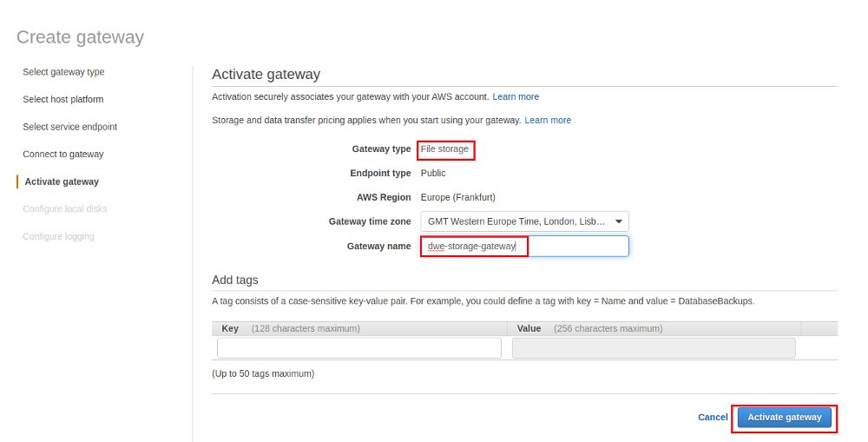Click the Europe (Frankfurt) region value
This screenshot has width=868, height=442.
457,197
